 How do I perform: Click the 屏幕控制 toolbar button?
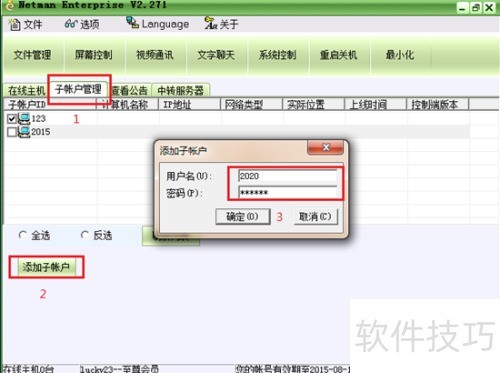point(94,55)
